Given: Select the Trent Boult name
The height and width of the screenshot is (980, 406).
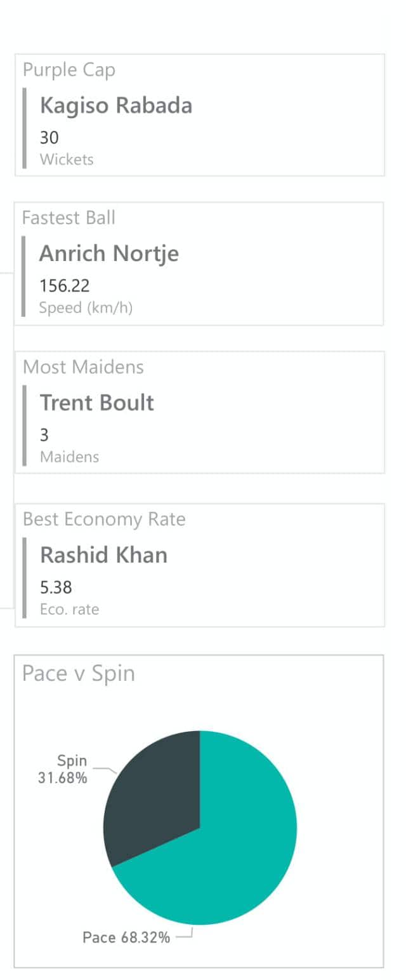Looking at the screenshot, I should pyautogui.click(x=97, y=403).
